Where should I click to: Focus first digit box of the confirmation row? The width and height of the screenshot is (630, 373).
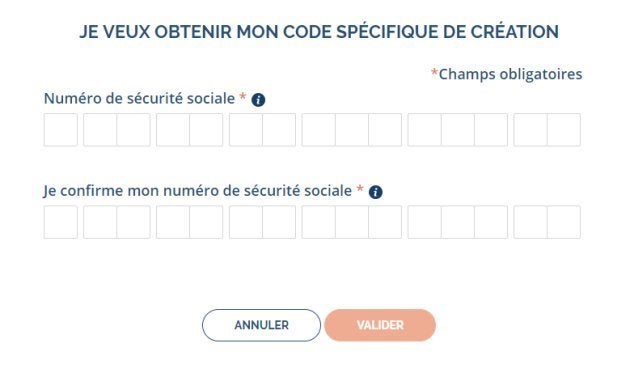61,222
